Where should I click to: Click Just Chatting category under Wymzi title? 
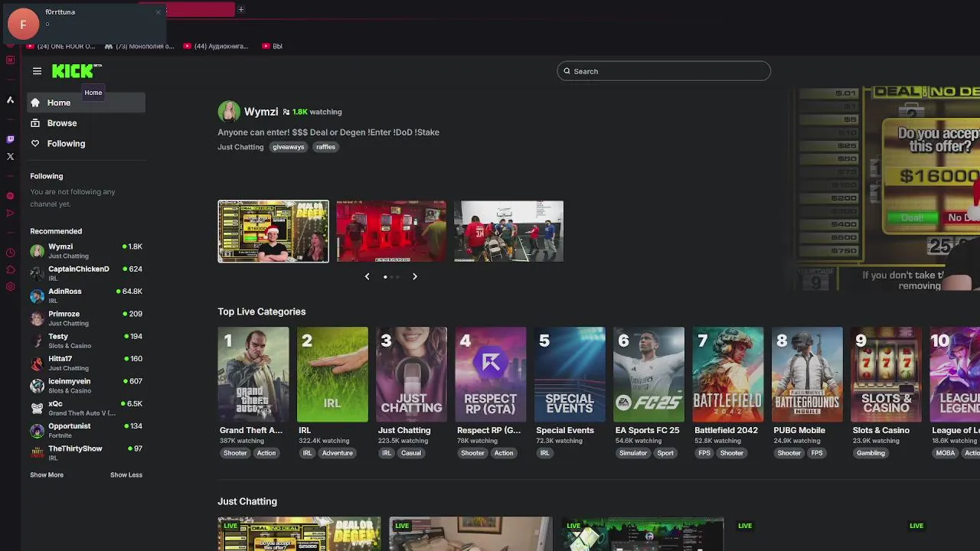(x=240, y=147)
